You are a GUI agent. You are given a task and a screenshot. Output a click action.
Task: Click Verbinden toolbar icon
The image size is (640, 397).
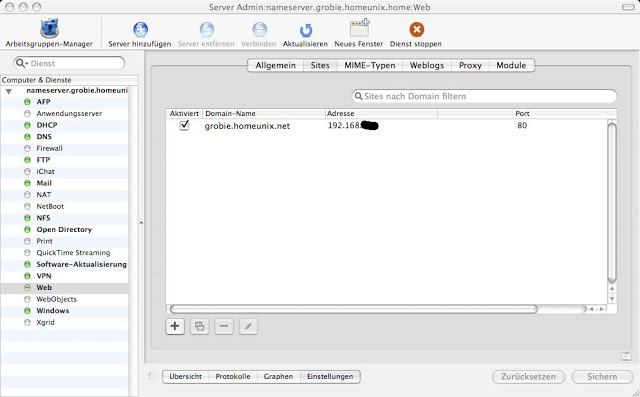[259, 29]
